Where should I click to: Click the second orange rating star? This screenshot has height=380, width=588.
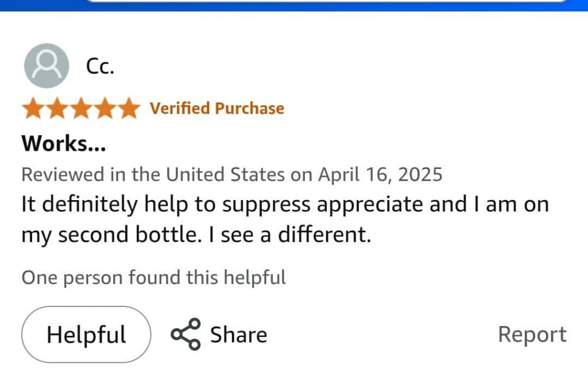(x=57, y=109)
